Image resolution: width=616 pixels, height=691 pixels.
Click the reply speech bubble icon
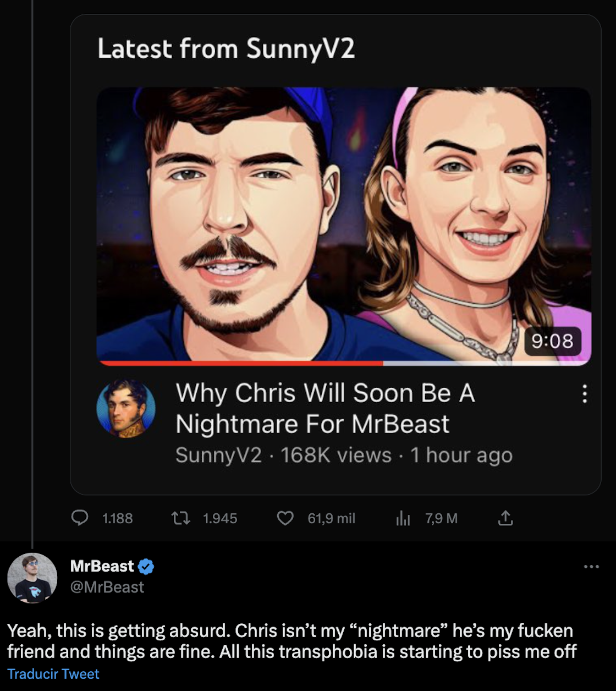[80, 518]
